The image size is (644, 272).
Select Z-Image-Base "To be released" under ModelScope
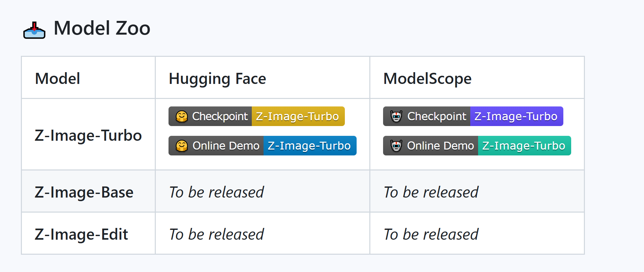tap(431, 192)
